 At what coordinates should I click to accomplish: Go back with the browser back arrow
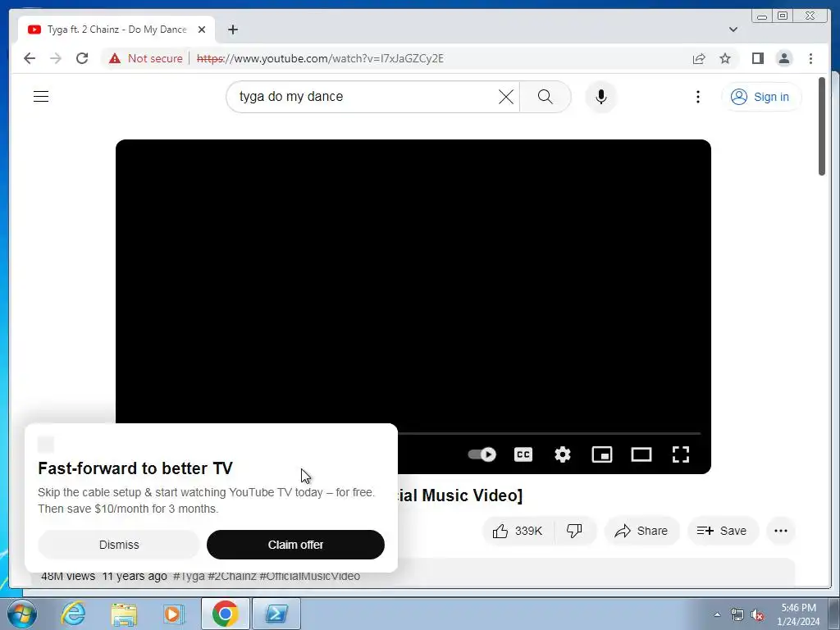(30, 58)
